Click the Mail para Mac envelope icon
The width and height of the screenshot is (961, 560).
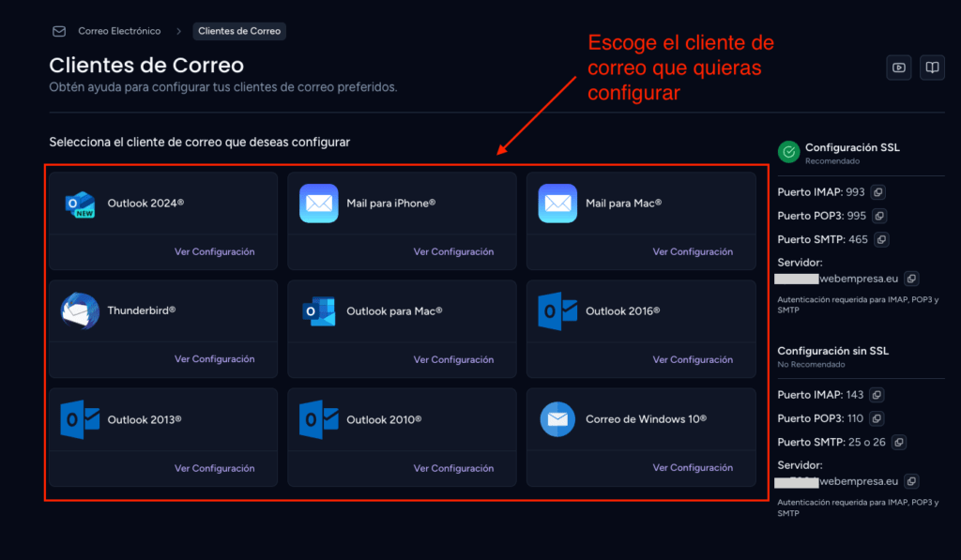[557, 203]
